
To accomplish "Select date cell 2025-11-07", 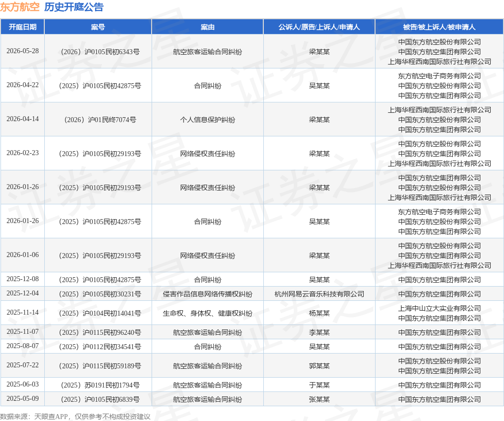I will tap(23, 331).
